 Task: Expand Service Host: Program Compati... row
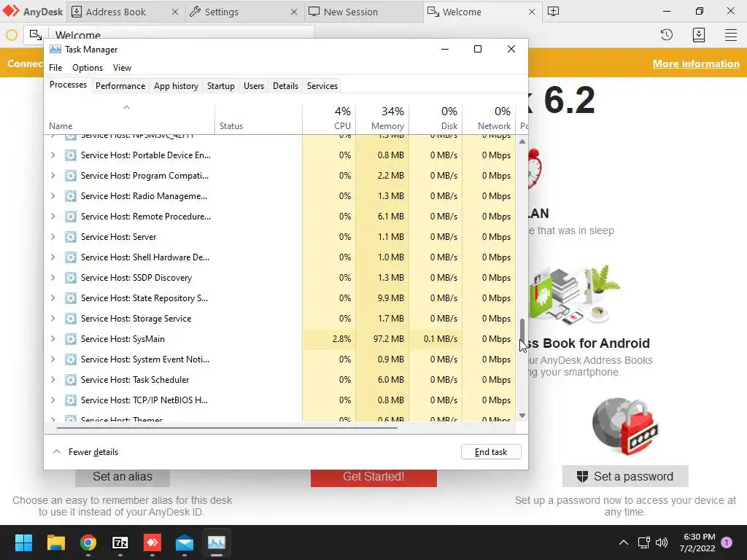point(53,176)
